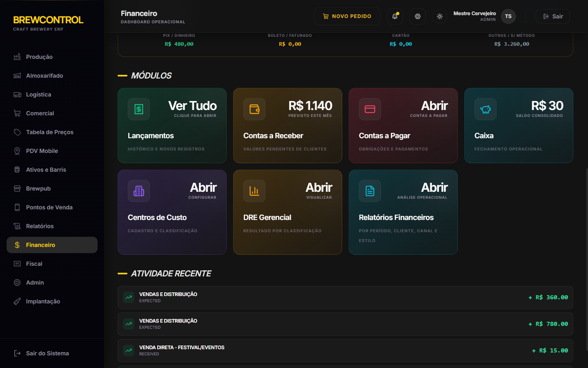Click the Sair button in header
Image resolution: width=588 pixels, height=368 pixels.
(x=553, y=16)
